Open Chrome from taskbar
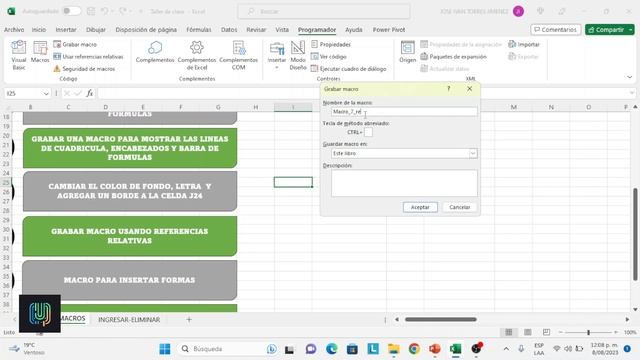 coord(414,349)
